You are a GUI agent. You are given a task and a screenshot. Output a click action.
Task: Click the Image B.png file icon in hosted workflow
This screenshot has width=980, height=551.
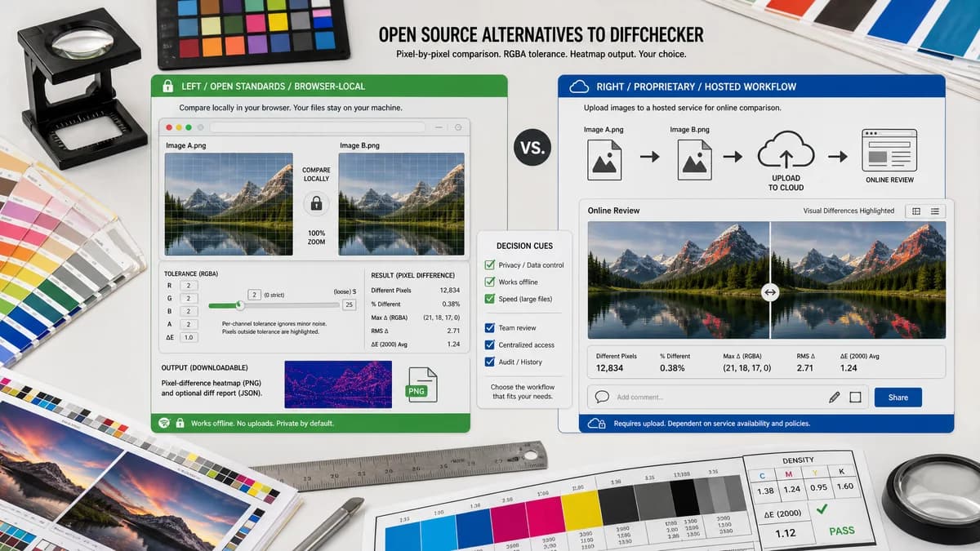pos(695,159)
